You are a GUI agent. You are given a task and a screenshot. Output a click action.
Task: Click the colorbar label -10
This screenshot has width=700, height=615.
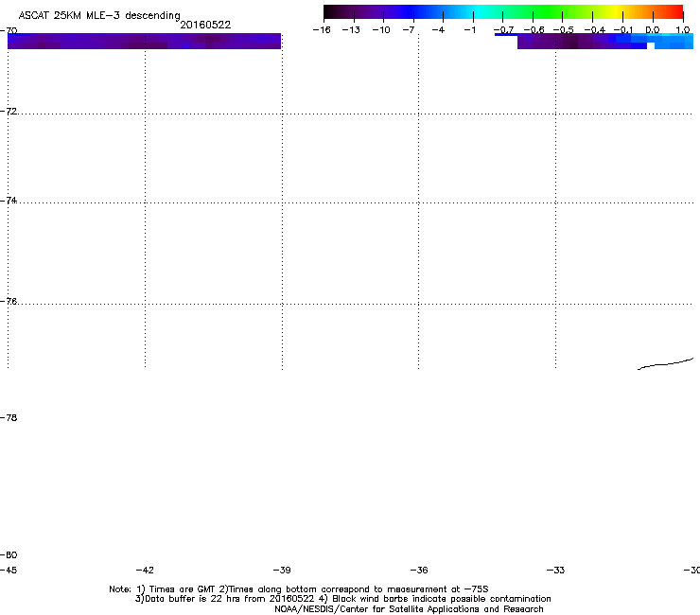(381, 30)
